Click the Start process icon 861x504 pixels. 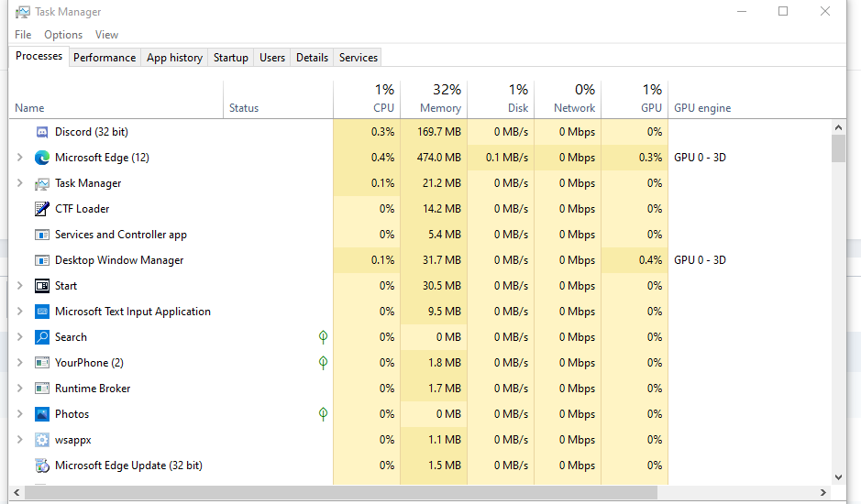[x=42, y=286]
